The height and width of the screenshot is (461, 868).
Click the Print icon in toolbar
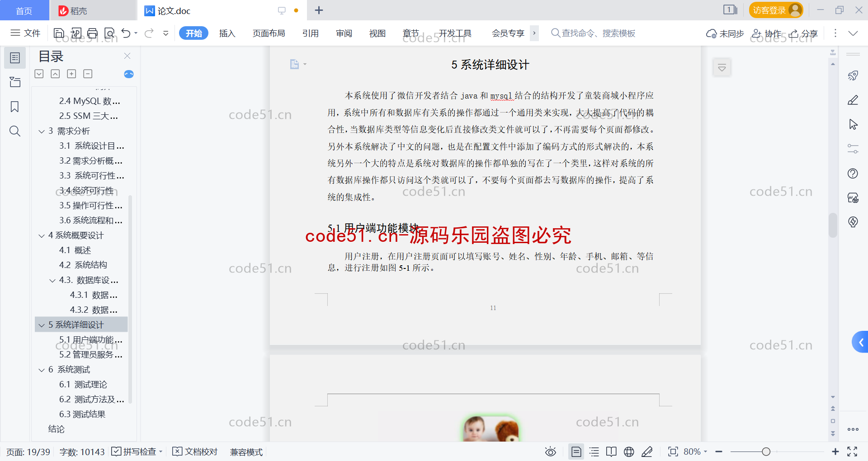tap(92, 33)
